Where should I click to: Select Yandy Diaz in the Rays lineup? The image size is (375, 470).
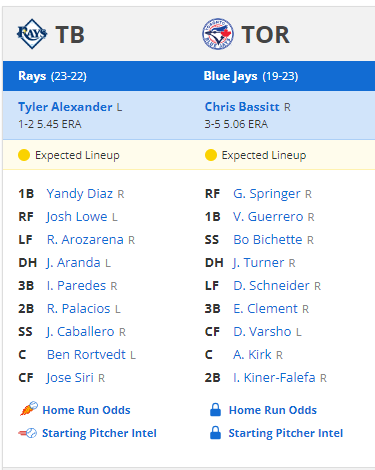point(80,194)
